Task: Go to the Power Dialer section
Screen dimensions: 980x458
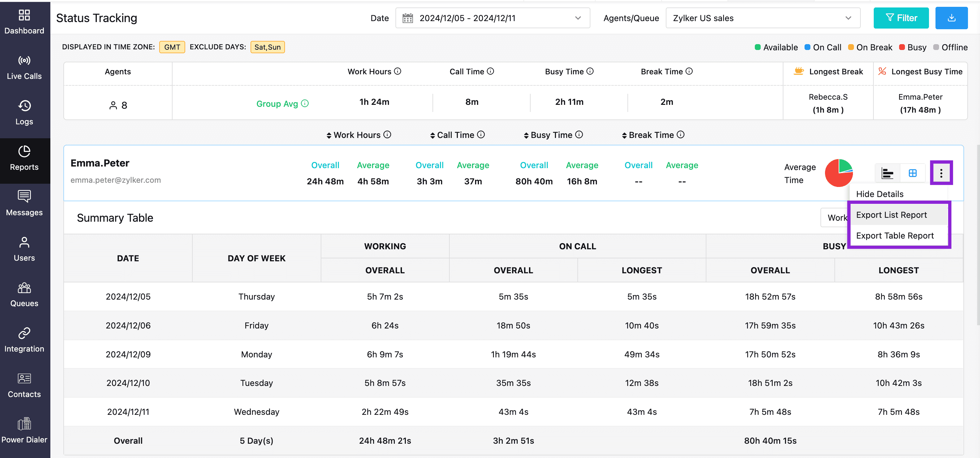Action: (x=24, y=431)
